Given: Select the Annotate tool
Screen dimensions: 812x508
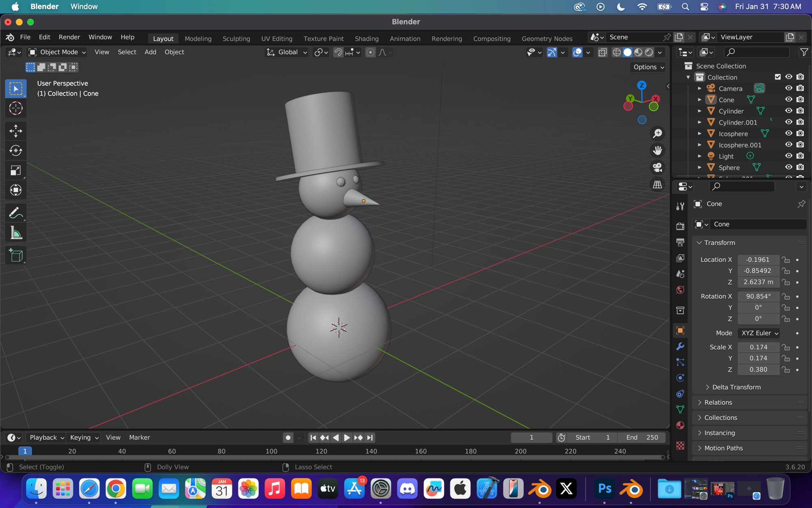Looking at the screenshot, I should pyautogui.click(x=16, y=213).
